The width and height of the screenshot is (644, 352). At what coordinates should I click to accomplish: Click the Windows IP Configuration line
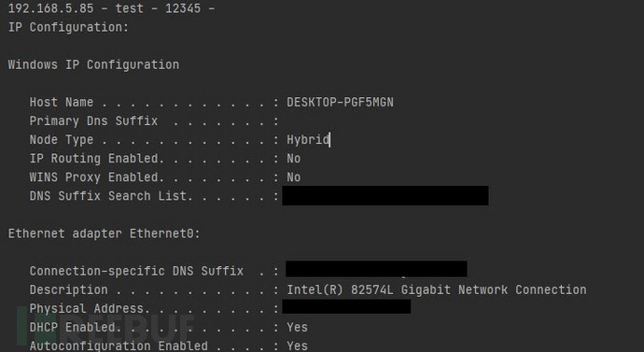pos(93,65)
